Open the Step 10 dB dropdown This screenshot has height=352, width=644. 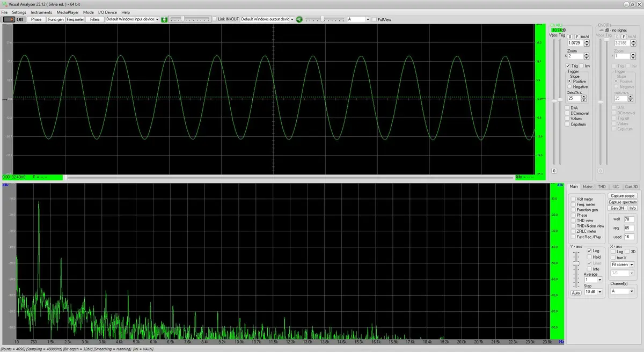coord(599,292)
